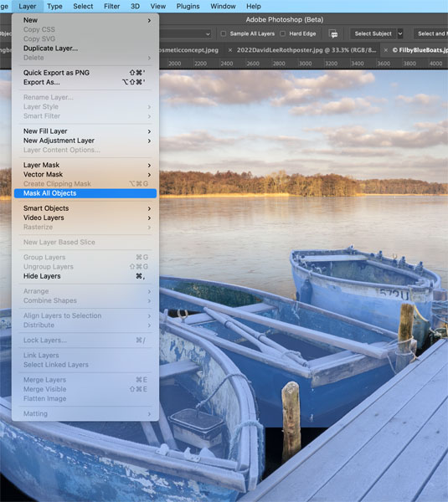
Task: Select Quick Export as PNG
Action: pos(85,73)
